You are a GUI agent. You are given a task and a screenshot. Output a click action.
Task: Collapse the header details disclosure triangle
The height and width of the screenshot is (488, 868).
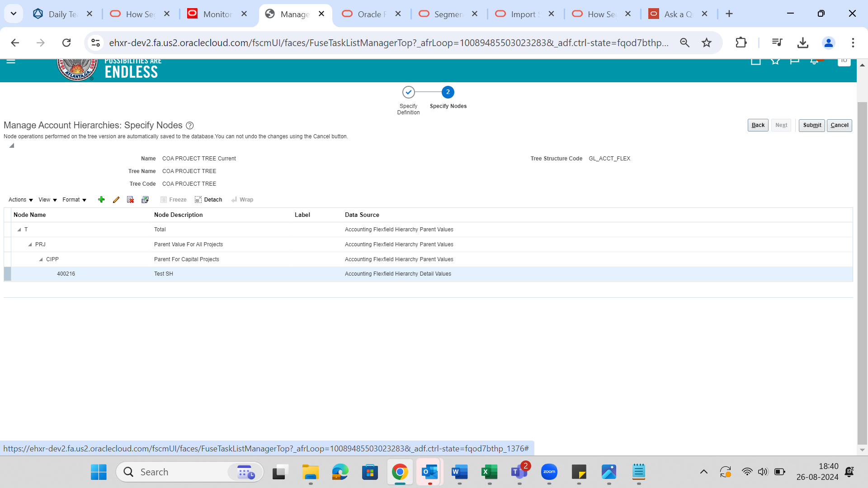(12, 145)
